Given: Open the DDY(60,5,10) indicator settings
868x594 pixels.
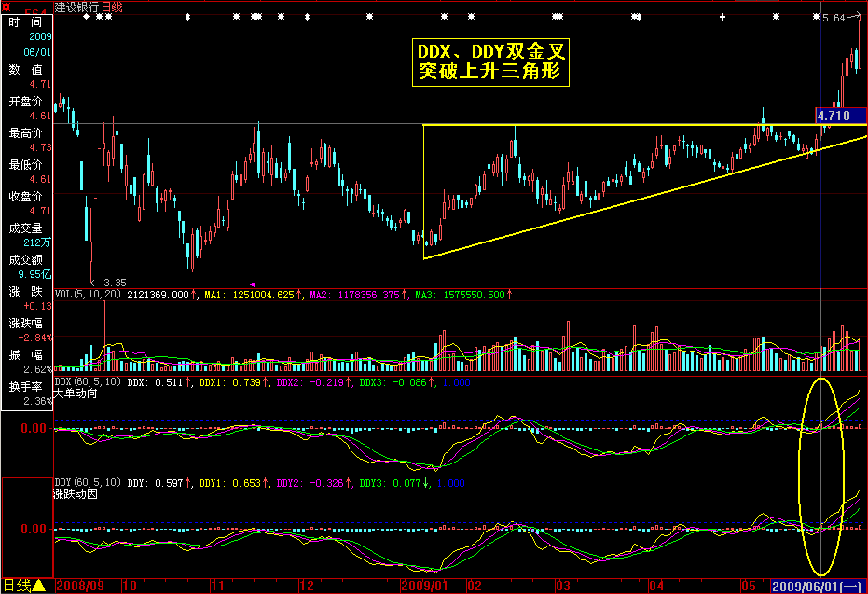Looking at the screenshot, I should (88, 483).
